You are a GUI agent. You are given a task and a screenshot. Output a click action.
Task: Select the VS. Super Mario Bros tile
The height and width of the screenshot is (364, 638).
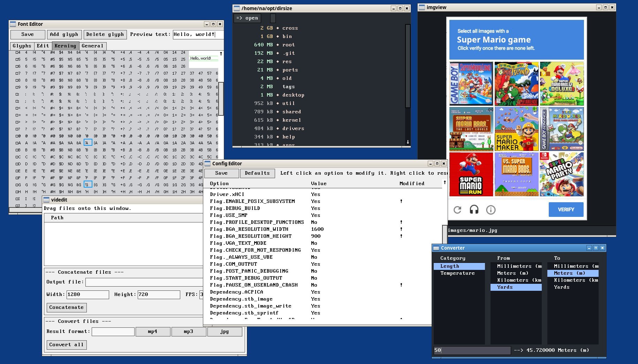(516, 174)
